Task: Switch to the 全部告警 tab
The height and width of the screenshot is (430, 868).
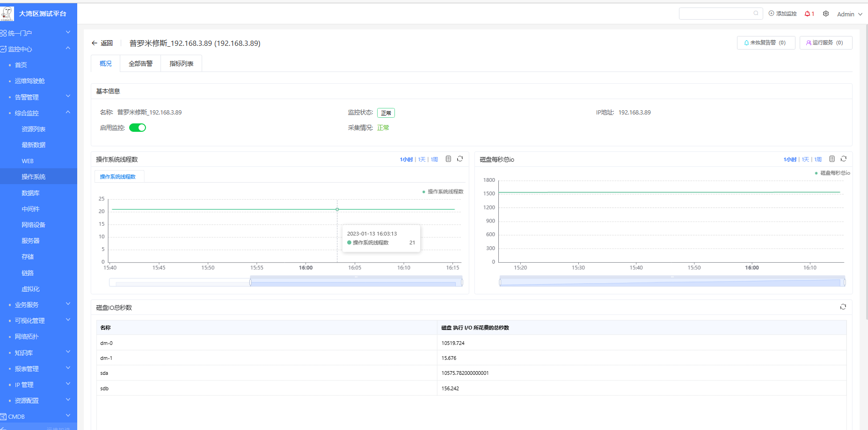Action: click(x=140, y=64)
